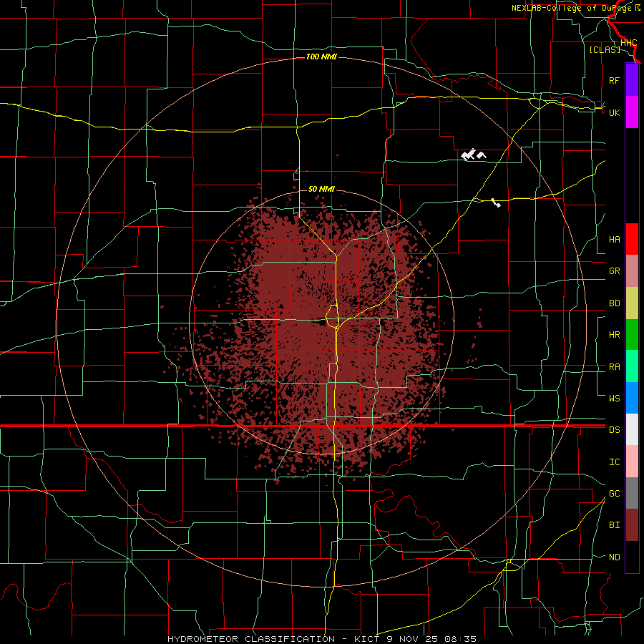Click the UK legend label
644x644 pixels.
(614, 113)
